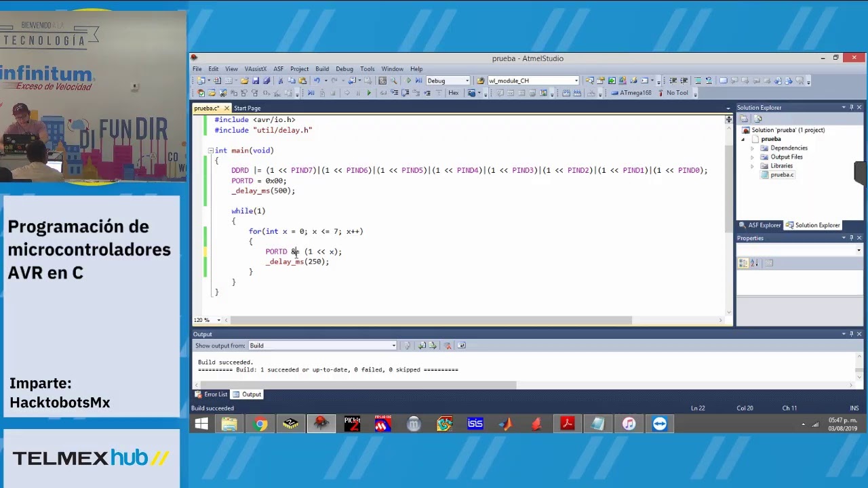This screenshot has width=868, height=488.
Task: Open the wl_module_CH search dropdown
Action: [x=576, y=81]
